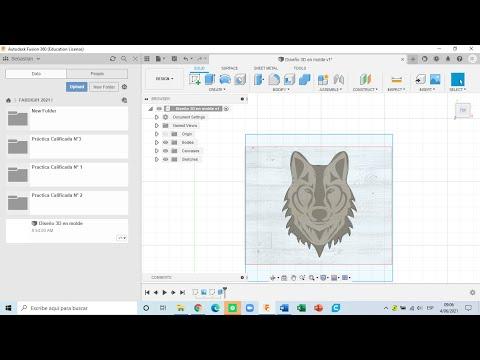Toggle the Data Panel grid icon
The width and height of the screenshot is (480, 360).
(147, 59)
